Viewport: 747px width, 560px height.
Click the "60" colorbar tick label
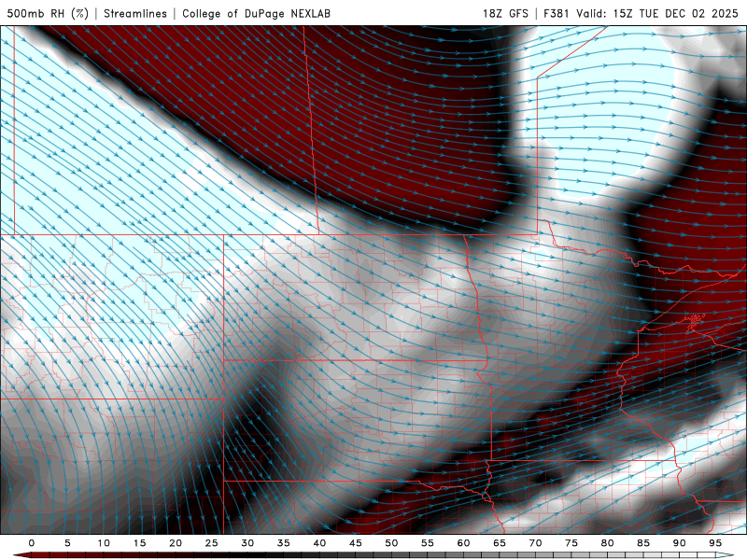(x=463, y=543)
